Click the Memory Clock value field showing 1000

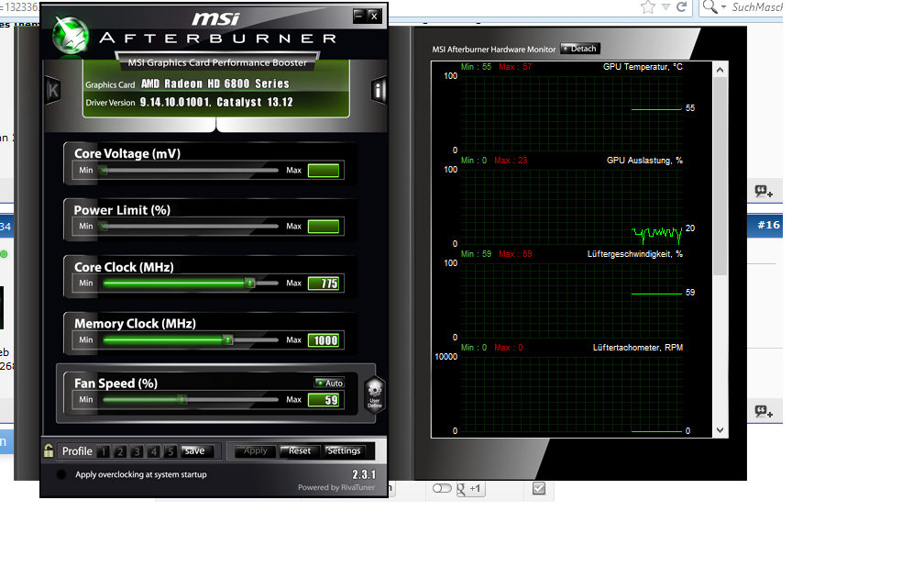coord(324,340)
